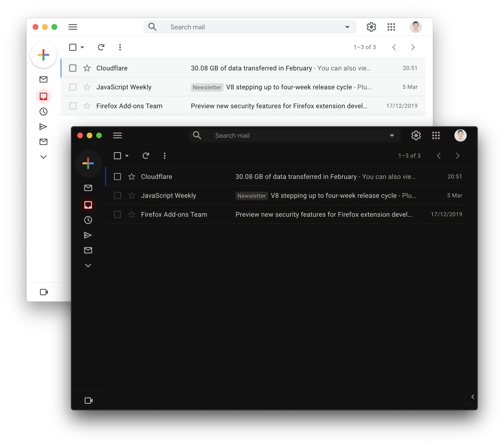The width and height of the screenshot is (504, 445).
Task: Refresh the inbox in the light window
Action: coord(101,47)
